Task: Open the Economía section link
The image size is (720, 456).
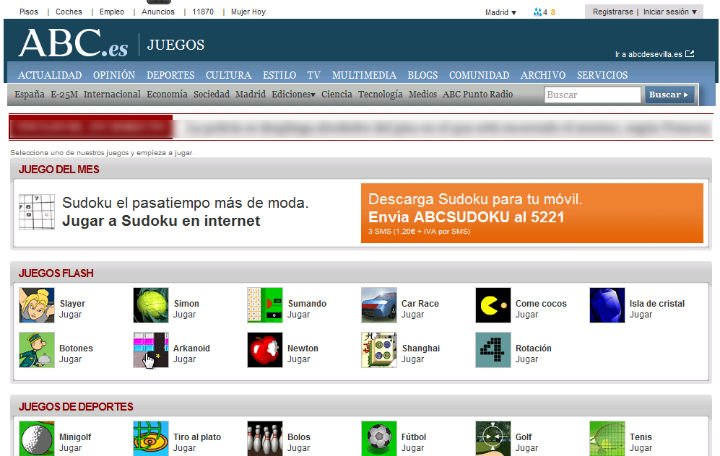Action: [167, 94]
